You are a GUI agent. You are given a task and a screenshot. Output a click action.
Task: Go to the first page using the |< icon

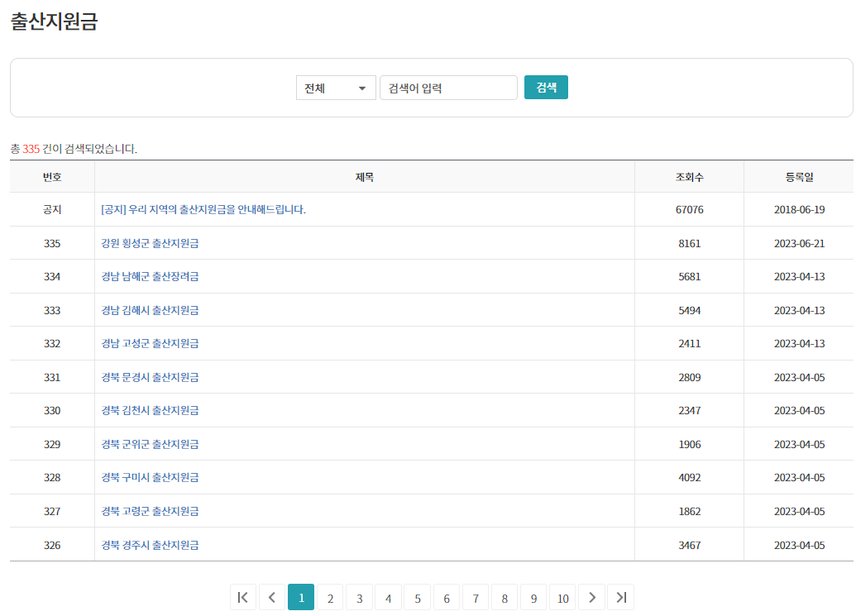tap(242, 596)
